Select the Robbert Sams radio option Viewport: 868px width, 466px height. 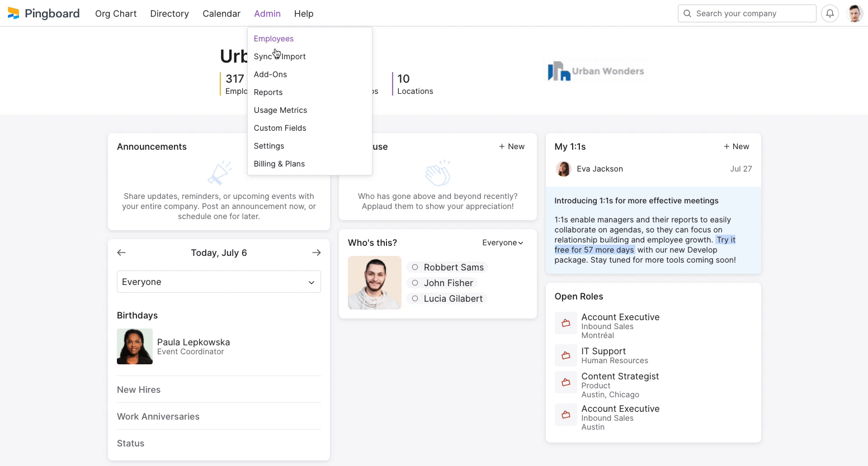click(415, 267)
